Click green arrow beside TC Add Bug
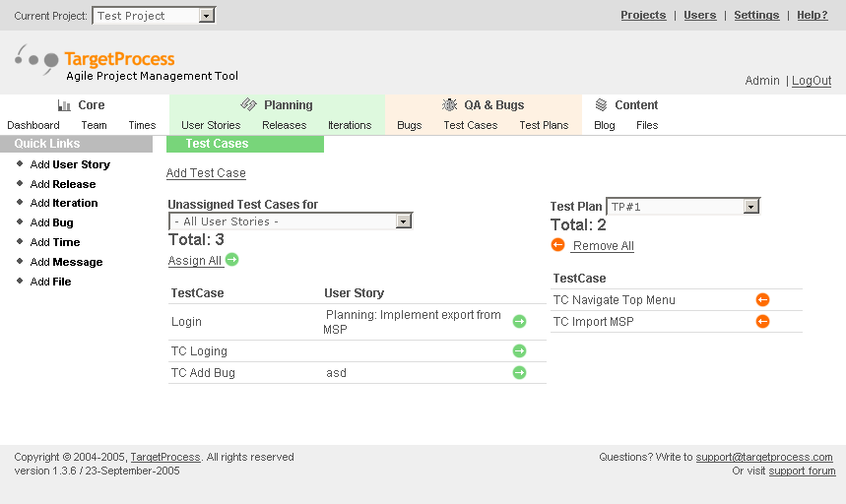The height and width of the screenshot is (504, 846). (519, 373)
